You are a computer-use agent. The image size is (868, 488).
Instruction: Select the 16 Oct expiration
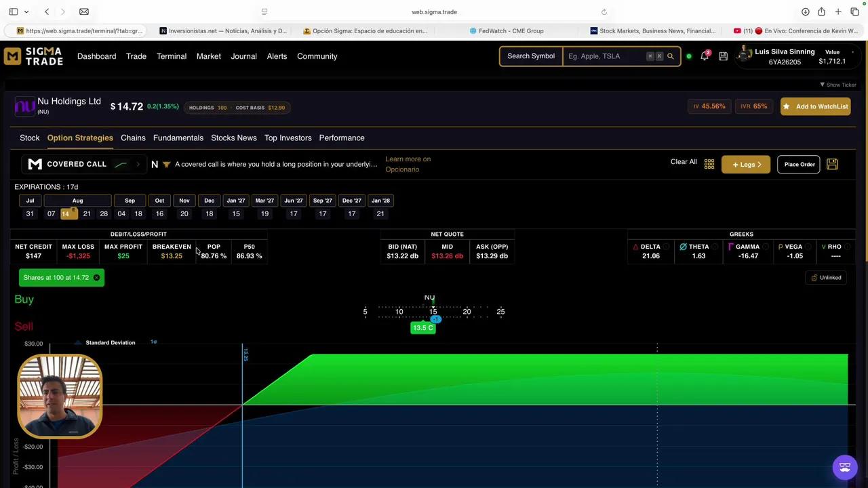(159, 213)
